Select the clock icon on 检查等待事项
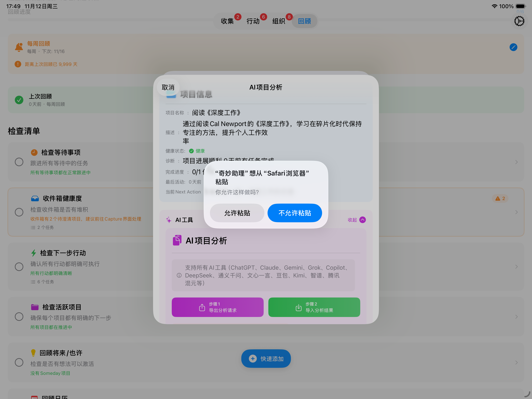Viewport: 532px width, 399px height. [34, 152]
